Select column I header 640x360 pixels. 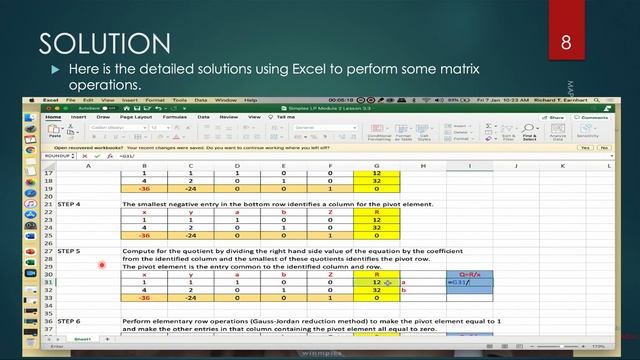tap(469, 166)
